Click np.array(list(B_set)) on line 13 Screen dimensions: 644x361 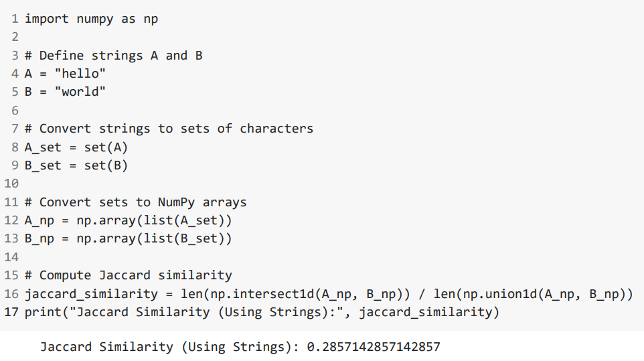point(154,238)
